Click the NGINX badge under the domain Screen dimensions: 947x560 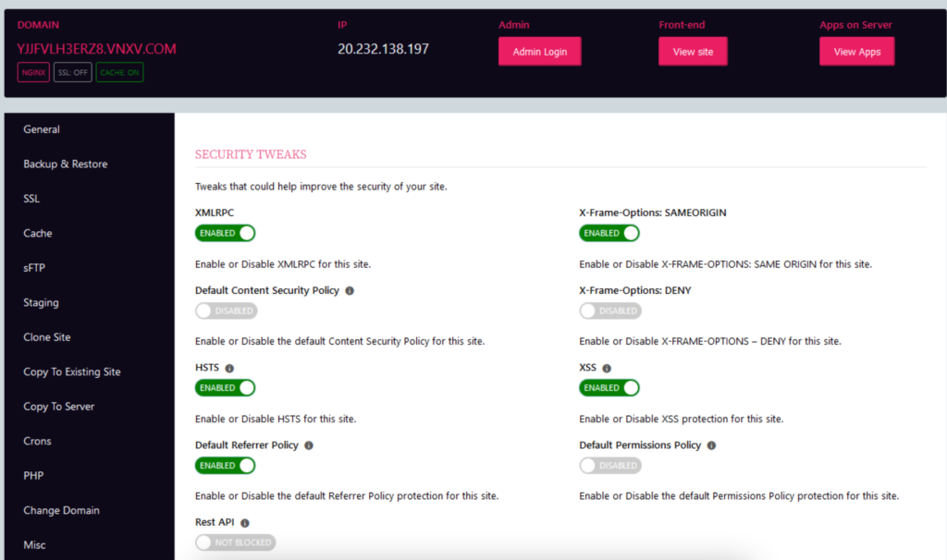point(32,71)
